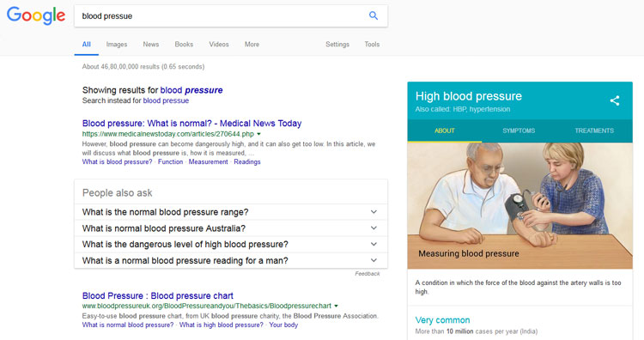Click the results count 'About 46,80,00,000 results'
The height and width of the screenshot is (340, 644).
coord(143,66)
